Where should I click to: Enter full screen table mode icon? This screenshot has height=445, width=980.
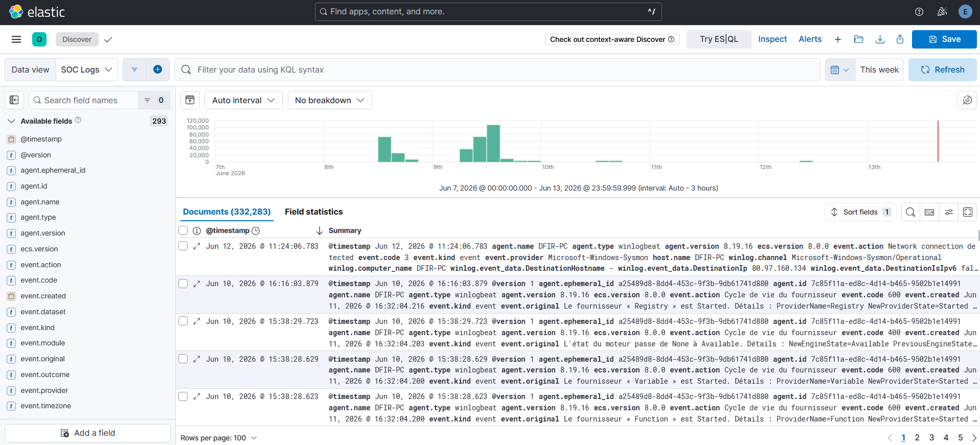[x=968, y=212]
